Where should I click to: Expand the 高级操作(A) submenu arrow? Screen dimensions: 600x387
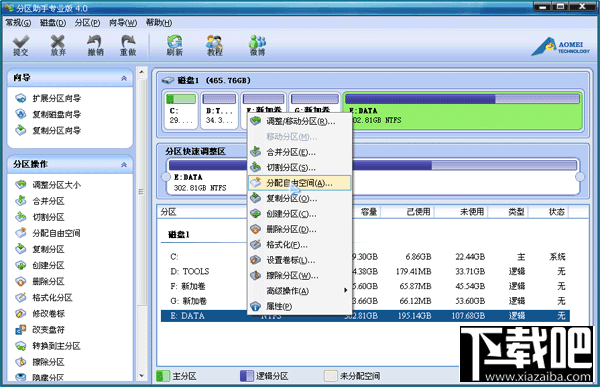point(346,291)
